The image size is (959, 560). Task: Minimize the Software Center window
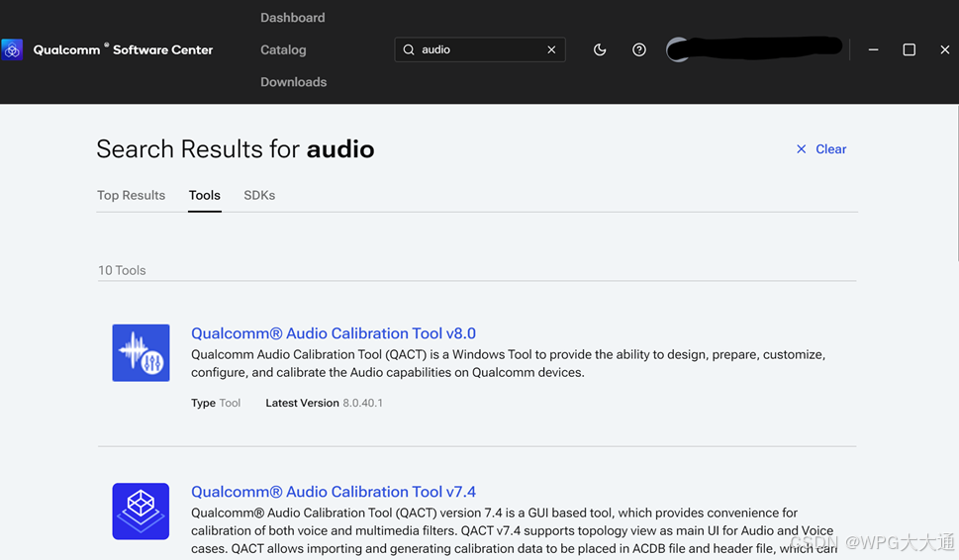tap(873, 49)
